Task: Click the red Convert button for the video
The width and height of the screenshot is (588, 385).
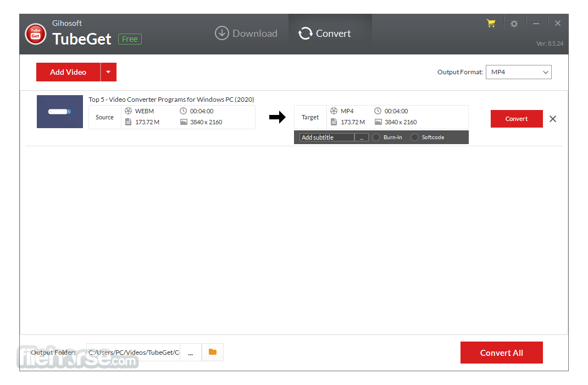Action: (x=517, y=119)
